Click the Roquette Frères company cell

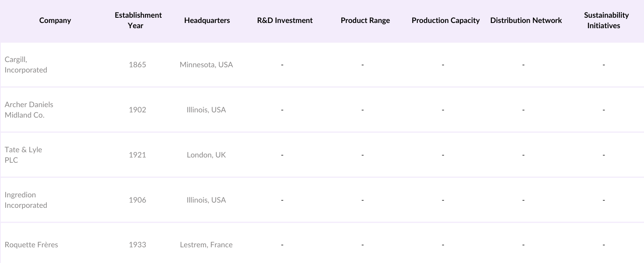(31, 245)
